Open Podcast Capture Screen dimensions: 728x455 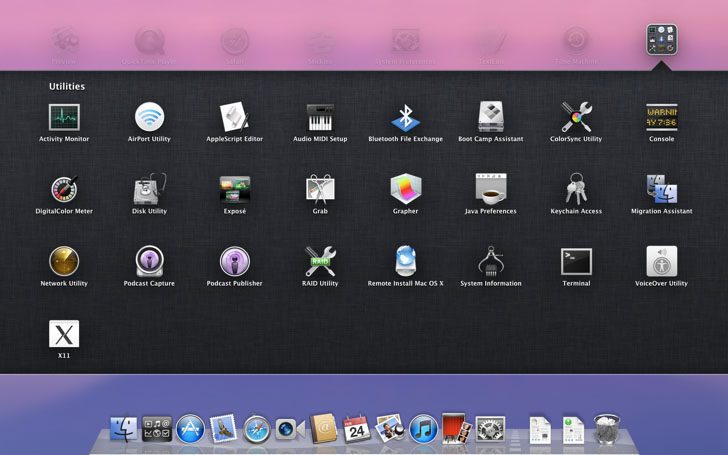click(x=149, y=261)
